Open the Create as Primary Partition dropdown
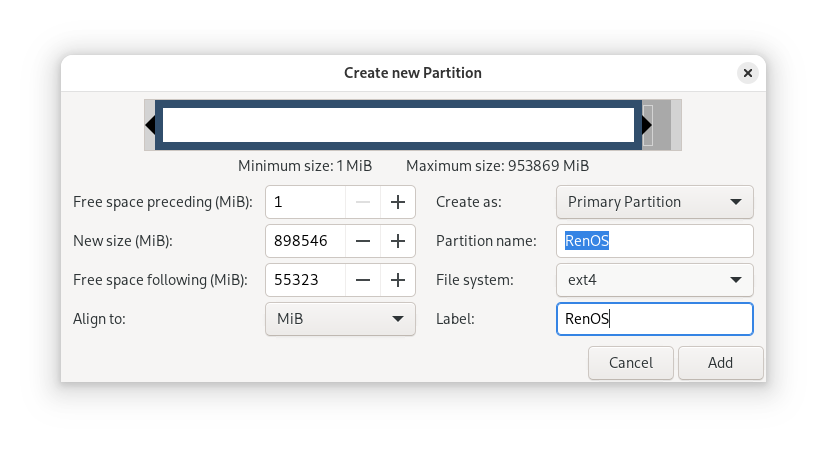Screen dimensions: 827x449 tap(654, 202)
